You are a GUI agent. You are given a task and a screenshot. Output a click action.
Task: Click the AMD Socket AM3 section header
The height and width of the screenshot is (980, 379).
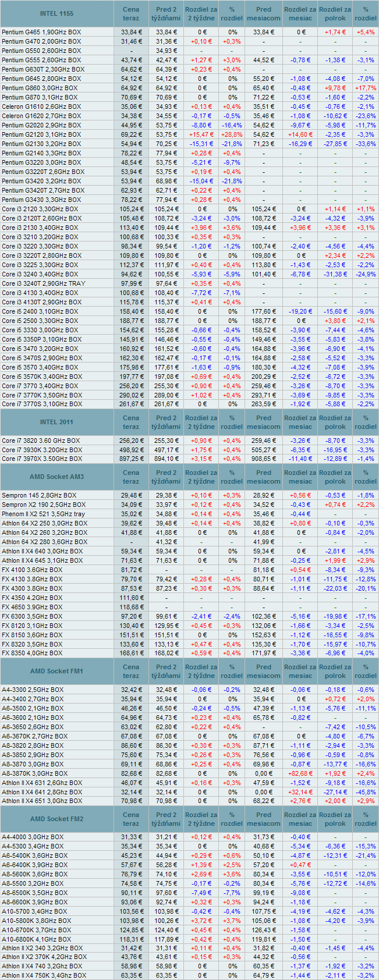pyautogui.click(x=56, y=477)
